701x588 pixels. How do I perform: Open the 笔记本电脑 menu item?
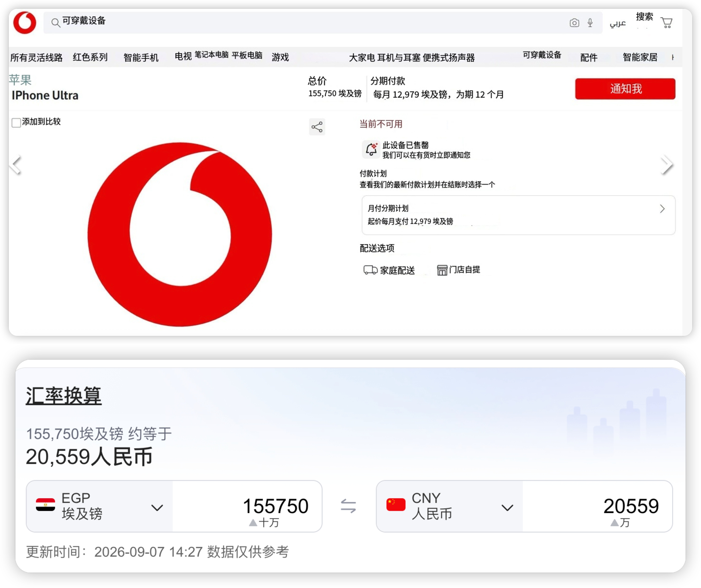point(212,55)
